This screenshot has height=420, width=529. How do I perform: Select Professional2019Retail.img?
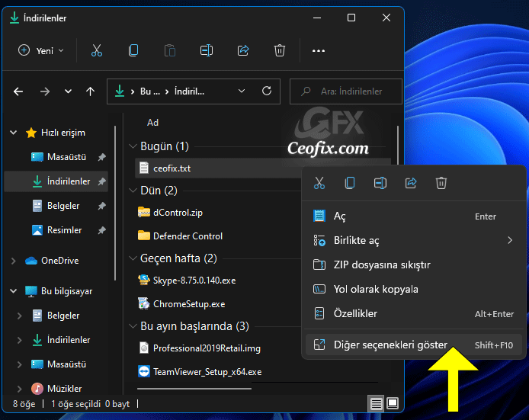207,348
